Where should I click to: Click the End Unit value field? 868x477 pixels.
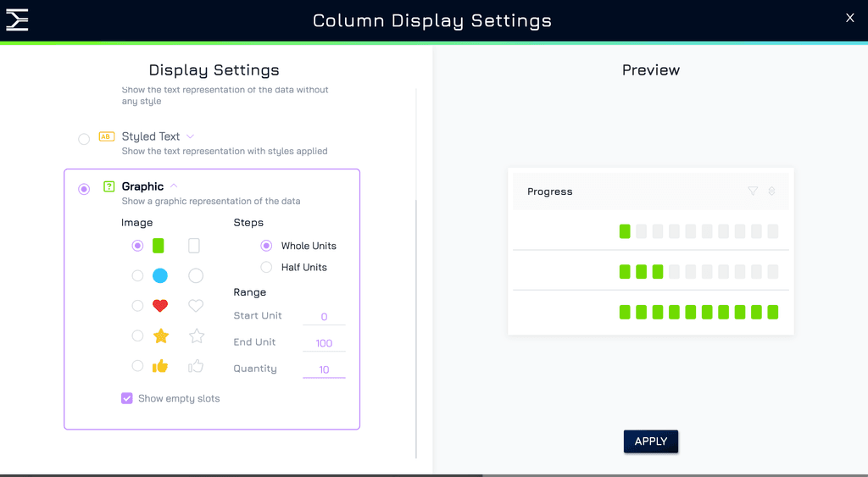pyautogui.click(x=324, y=343)
